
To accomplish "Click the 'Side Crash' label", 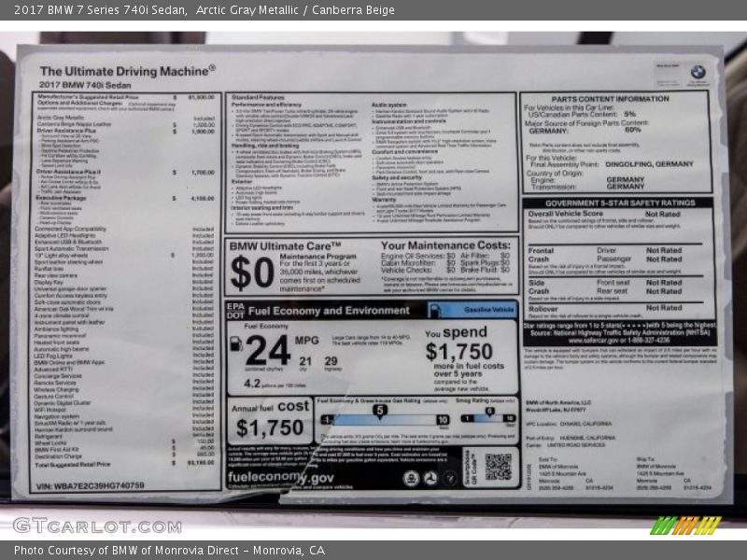I will point(539,287).
